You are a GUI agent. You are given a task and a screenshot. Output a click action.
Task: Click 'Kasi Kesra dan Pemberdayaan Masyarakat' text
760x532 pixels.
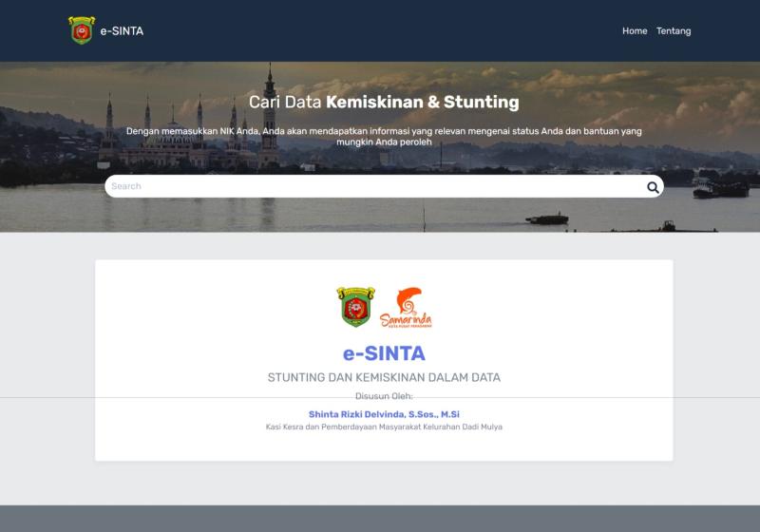tap(343, 427)
